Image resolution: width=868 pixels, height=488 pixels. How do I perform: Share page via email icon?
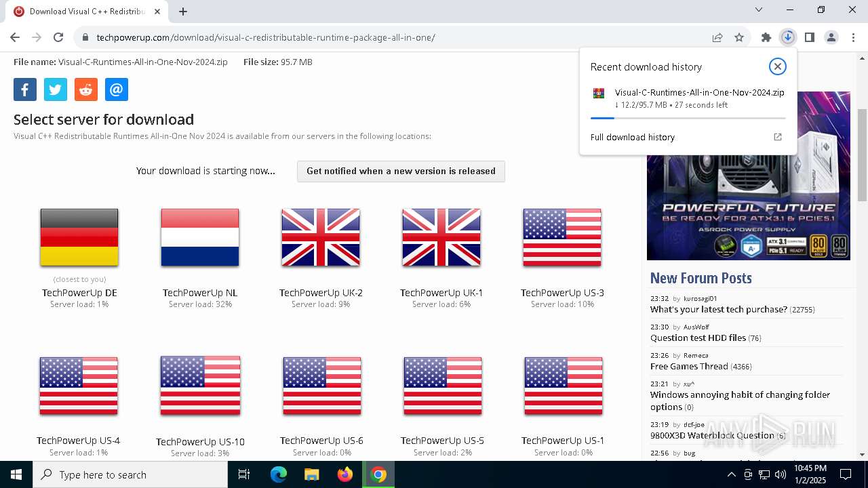tap(117, 89)
